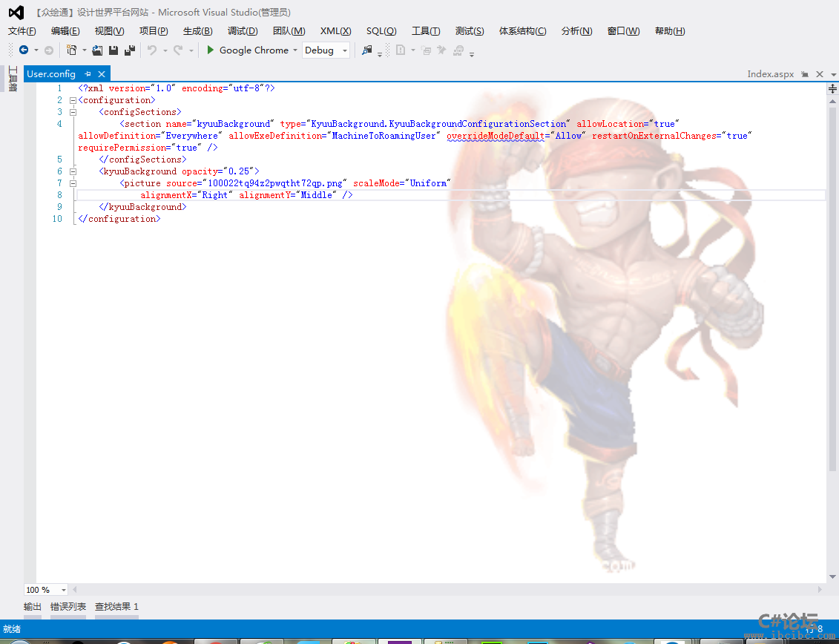The height and width of the screenshot is (644, 839).
Task: Open the 输出 output panel tab
Action: pyautogui.click(x=32, y=606)
